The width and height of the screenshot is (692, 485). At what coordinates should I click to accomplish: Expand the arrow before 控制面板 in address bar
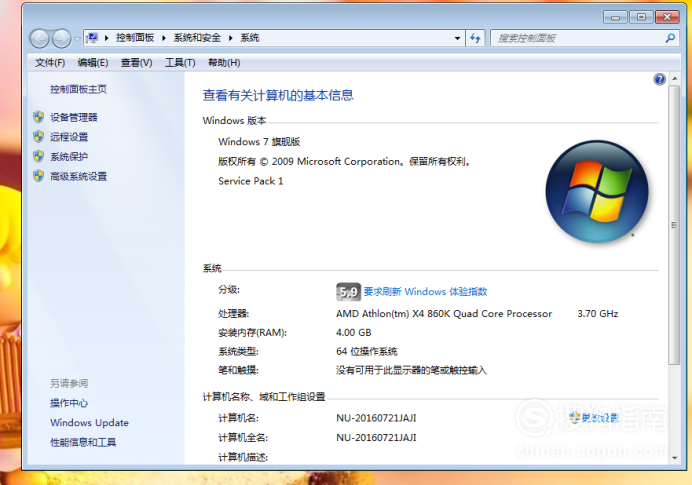tap(106, 38)
